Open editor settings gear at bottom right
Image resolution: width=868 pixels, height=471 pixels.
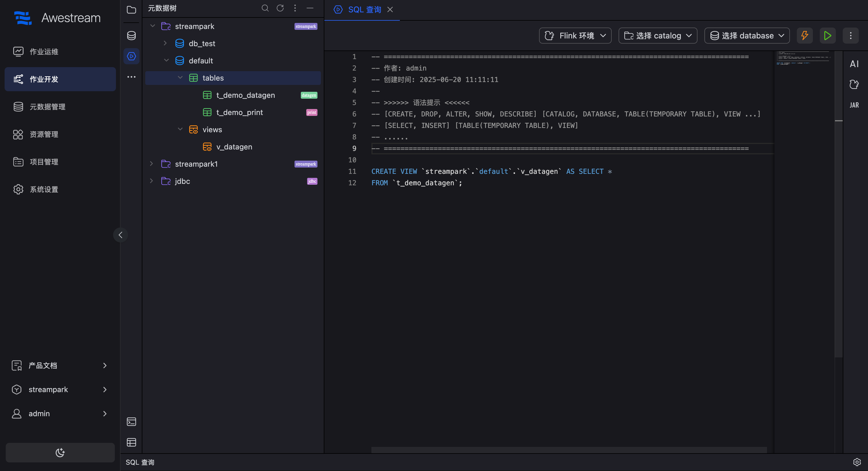pyautogui.click(x=857, y=462)
